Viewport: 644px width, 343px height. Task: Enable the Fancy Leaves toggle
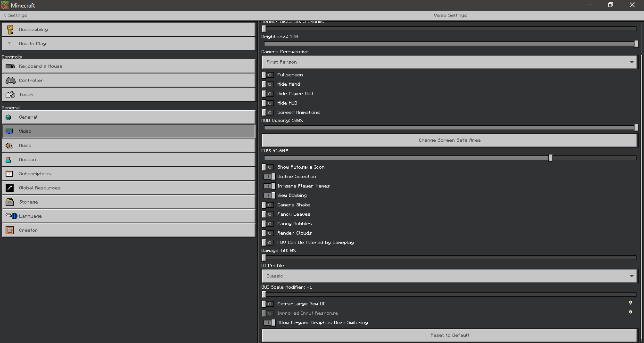268,214
